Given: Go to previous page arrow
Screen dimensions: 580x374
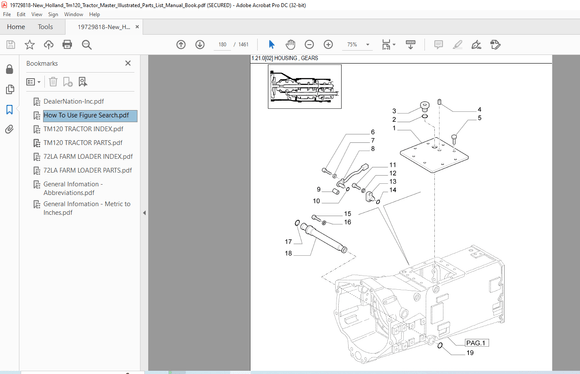Looking at the screenshot, I should (181, 45).
